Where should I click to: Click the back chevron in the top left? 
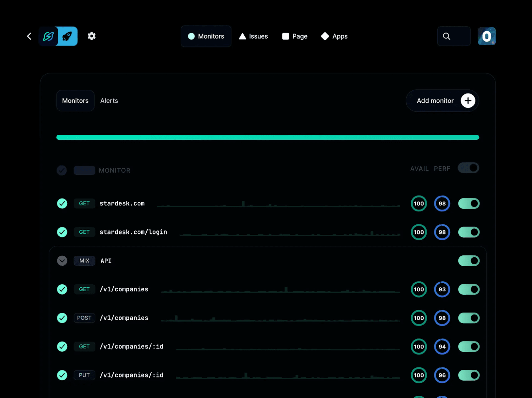(29, 36)
